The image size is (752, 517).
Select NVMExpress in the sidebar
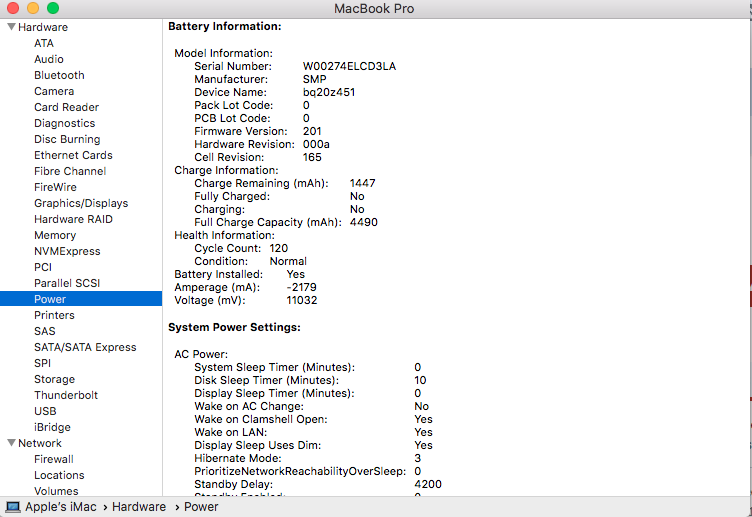pyautogui.click(x=67, y=251)
